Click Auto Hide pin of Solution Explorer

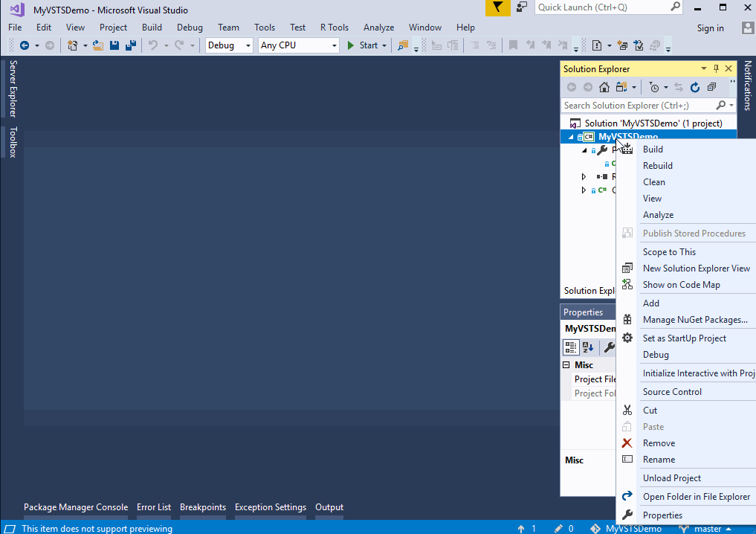(716, 68)
